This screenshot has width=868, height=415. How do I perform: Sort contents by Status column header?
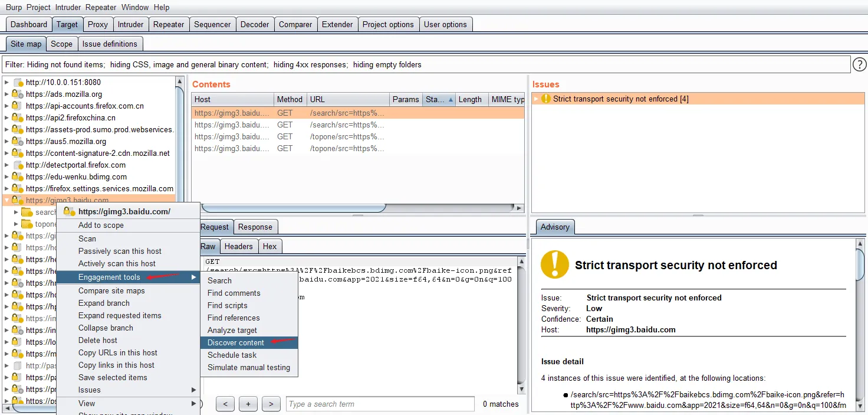click(439, 99)
